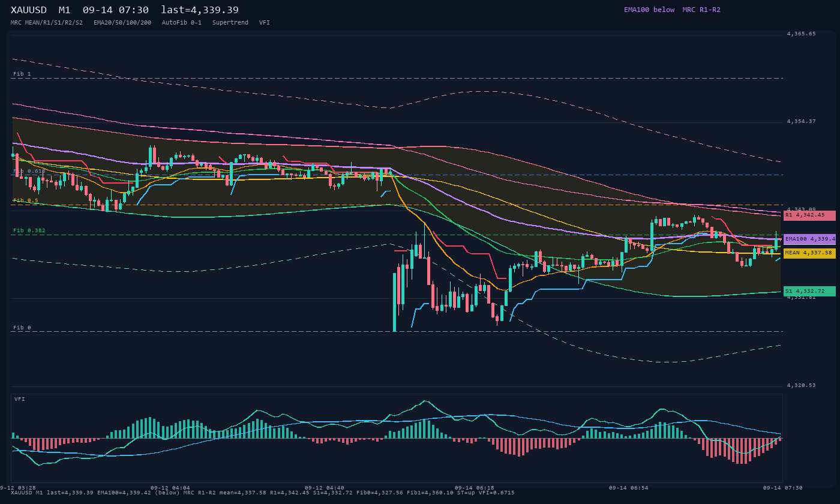Click the green 'S1 4,332.72' price tag
Screen dimensions: 840x504
click(x=809, y=291)
